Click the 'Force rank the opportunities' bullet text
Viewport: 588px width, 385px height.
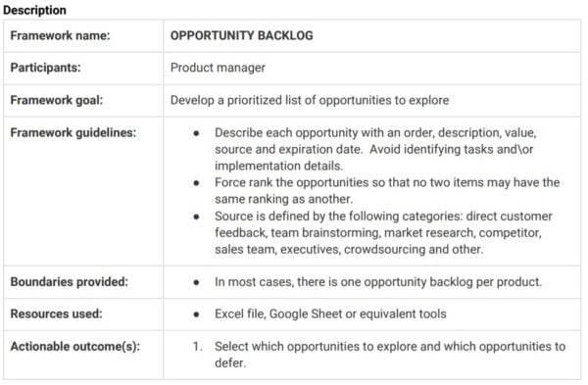point(387,190)
